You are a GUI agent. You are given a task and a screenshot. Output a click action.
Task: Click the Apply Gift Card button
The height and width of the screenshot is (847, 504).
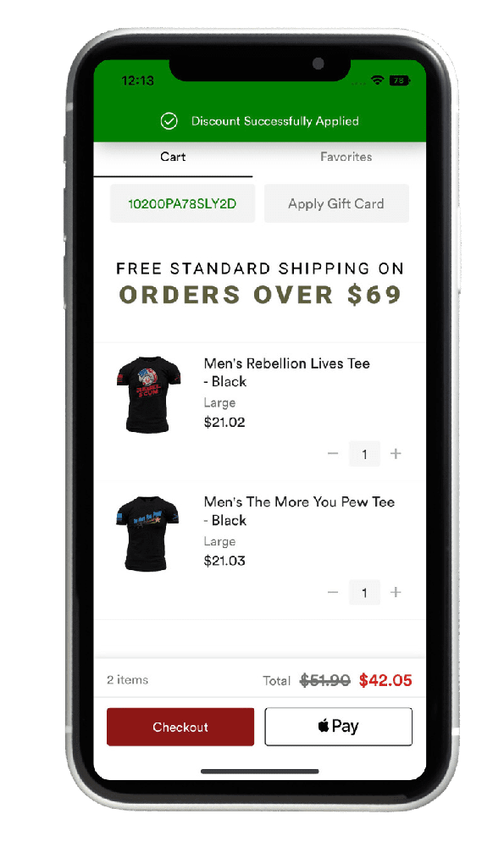[336, 203]
